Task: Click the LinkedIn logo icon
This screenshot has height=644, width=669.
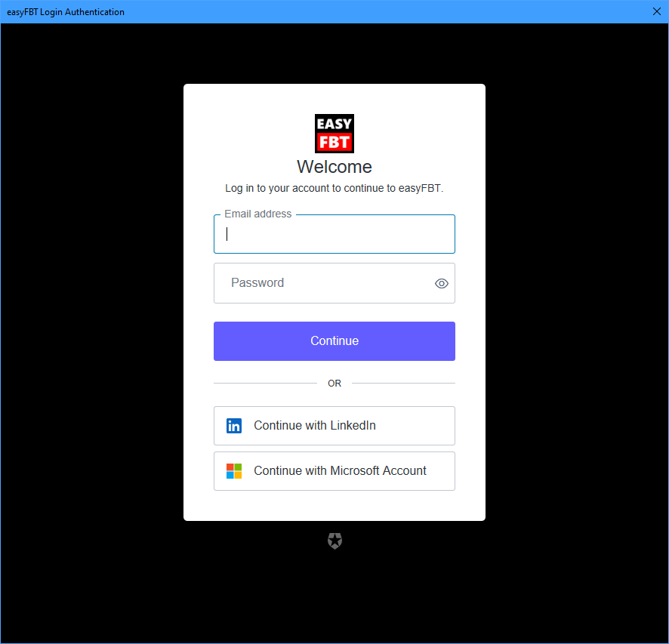Action: (x=234, y=426)
